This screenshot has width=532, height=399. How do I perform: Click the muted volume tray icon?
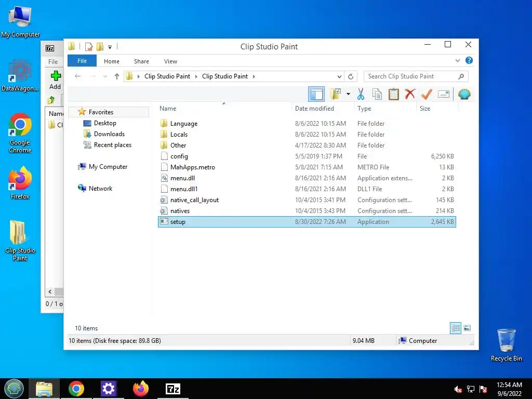pos(458,389)
